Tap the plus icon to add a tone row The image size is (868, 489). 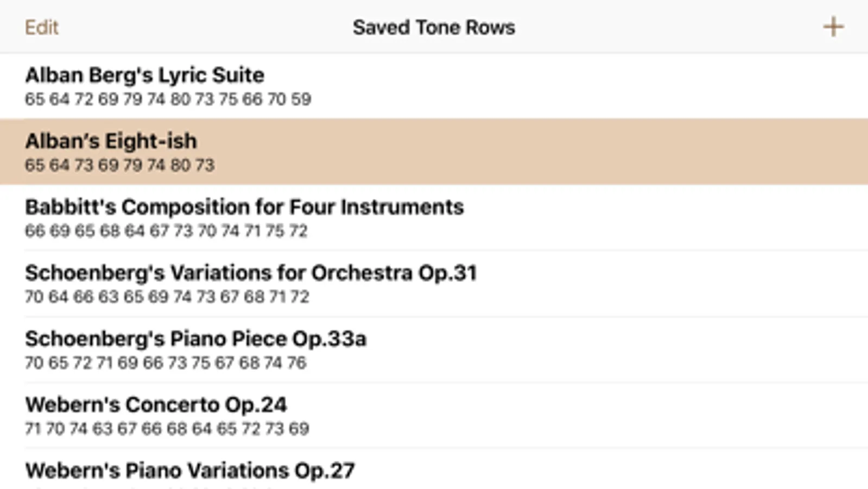pos(833,27)
